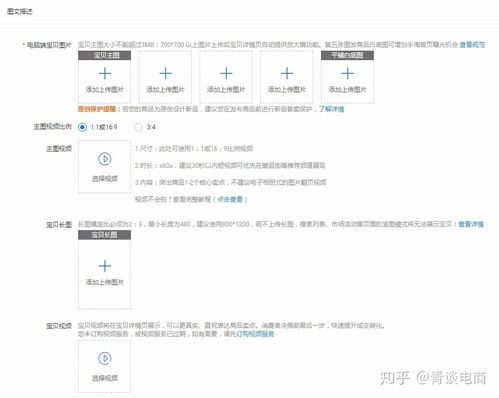Click 宝贝主图 header on first upload slot
This screenshot has width=499, height=398.
click(x=105, y=55)
